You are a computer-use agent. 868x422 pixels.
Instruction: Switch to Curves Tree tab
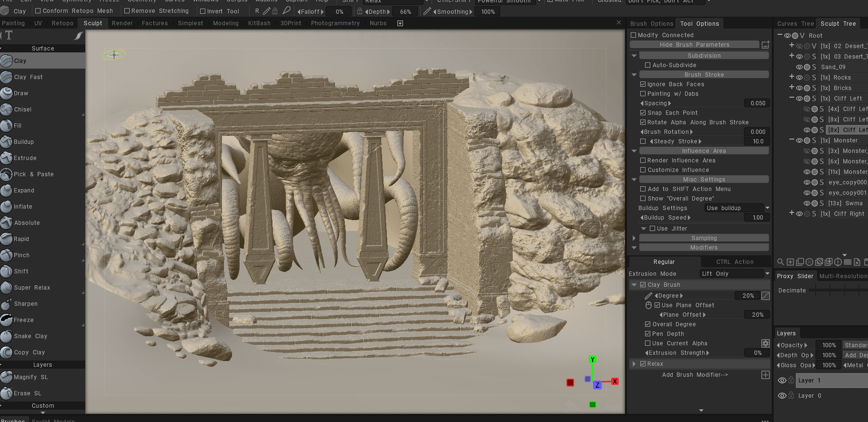click(x=796, y=24)
